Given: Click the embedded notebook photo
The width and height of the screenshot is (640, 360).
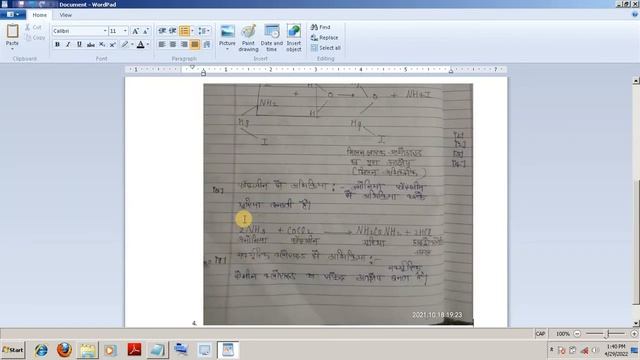Looking at the screenshot, I should coord(338,204).
